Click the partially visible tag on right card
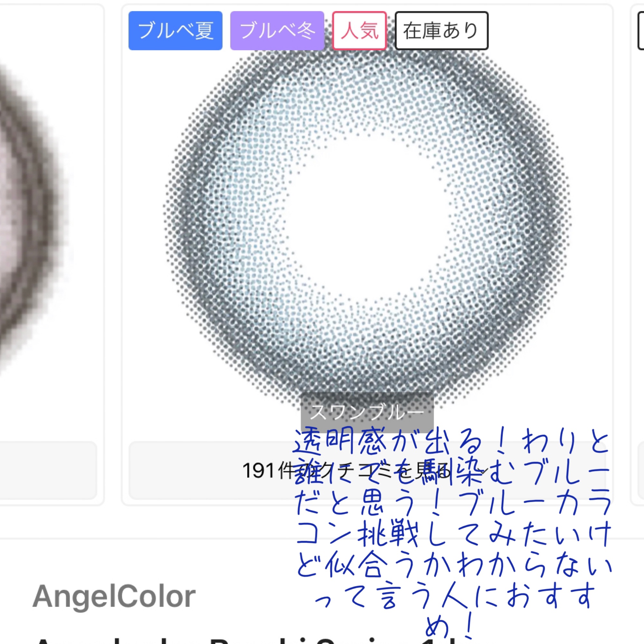Viewport: 644px width, 644px height. click(x=641, y=31)
